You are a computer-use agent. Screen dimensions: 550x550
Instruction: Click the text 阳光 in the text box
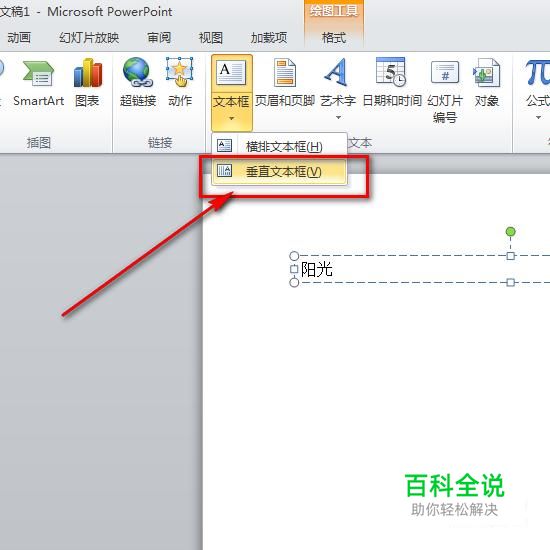pos(316,269)
